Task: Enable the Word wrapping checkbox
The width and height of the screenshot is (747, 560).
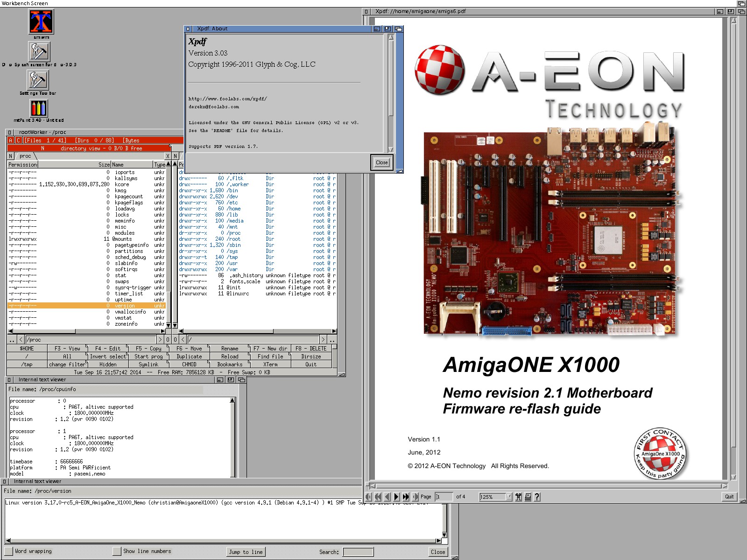Action: [9, 552]
